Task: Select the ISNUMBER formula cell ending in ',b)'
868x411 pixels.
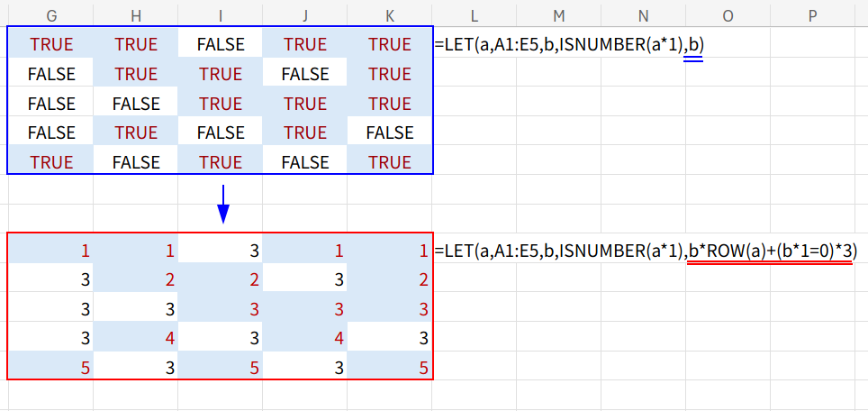Action: click(568, 44)
